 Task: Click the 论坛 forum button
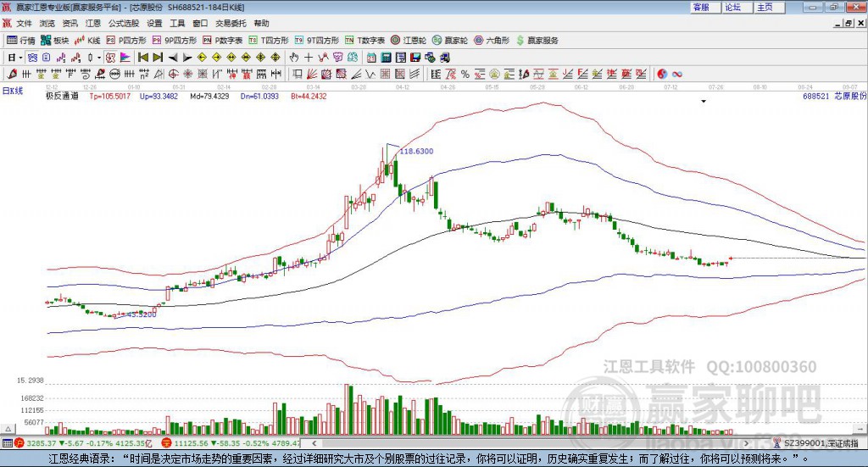(737, 7)
